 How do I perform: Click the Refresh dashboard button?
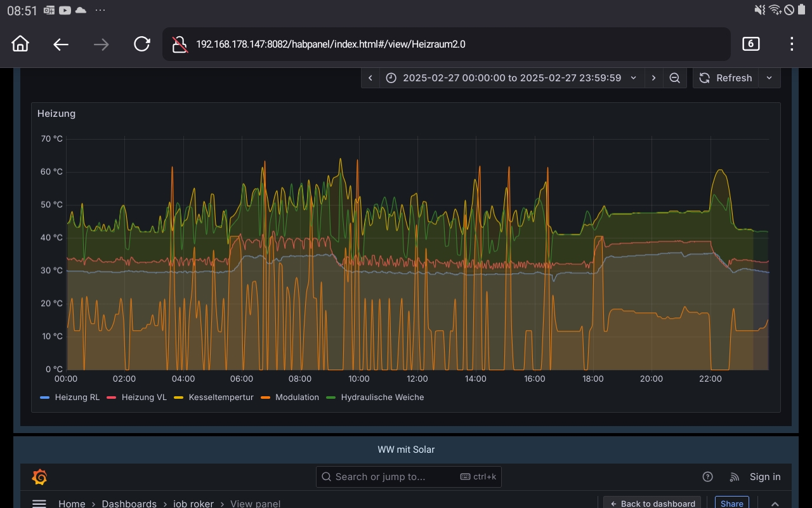(x=726, y=78)
